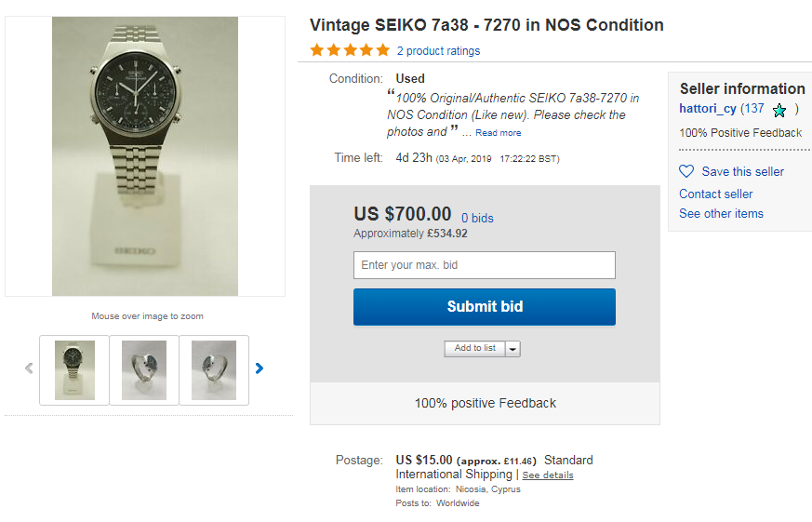Select the second watch side thumbnail
This screenshot has width=812, height=522.
(x=144, y=370)
